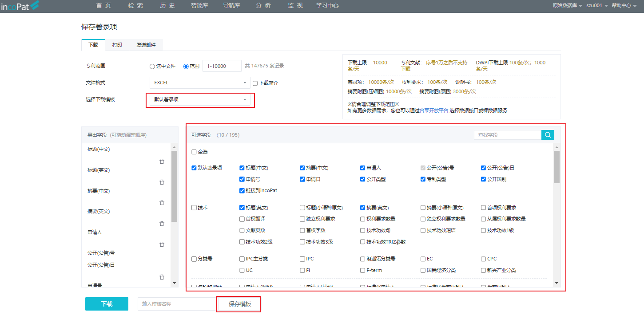Image resolution: width=644 pixels, height=315 pixels.
Task: Click the blue 下载 button
Action: (x=107, y=304)
